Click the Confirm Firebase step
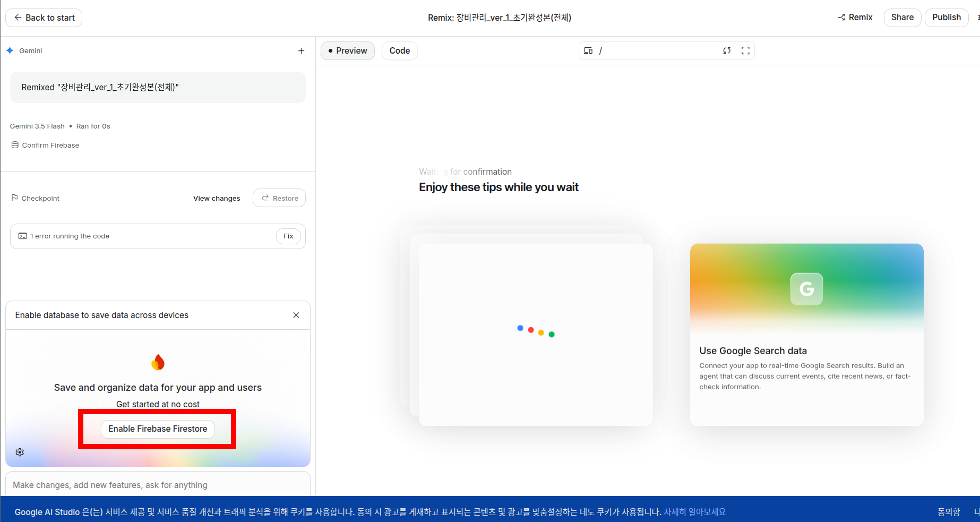The height and width of the screenshot is (522, 980). 46,145
